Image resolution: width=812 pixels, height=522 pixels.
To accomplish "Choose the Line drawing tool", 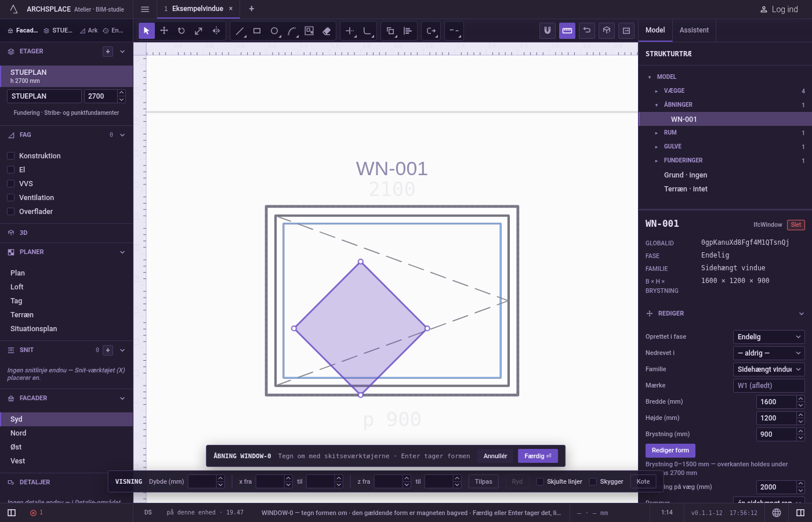I will point(240,31).
